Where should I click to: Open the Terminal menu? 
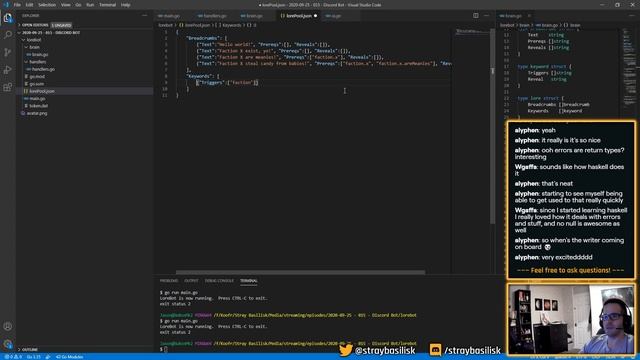tap(107, 5)
